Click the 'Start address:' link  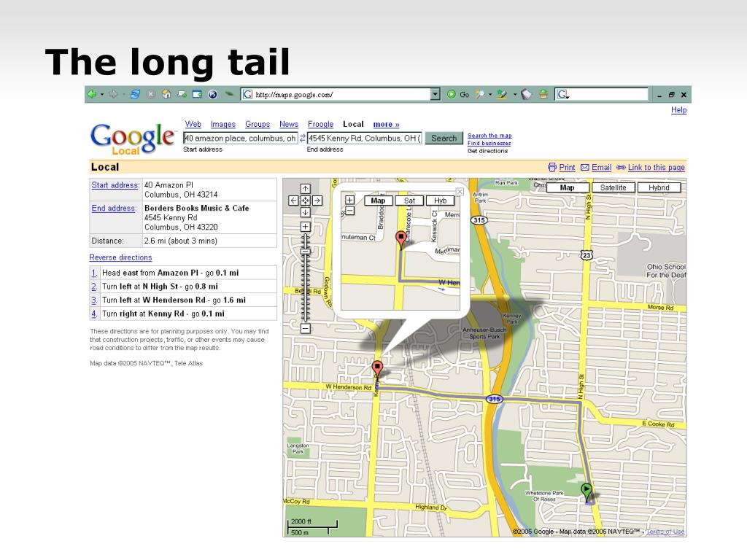[115, 184]
